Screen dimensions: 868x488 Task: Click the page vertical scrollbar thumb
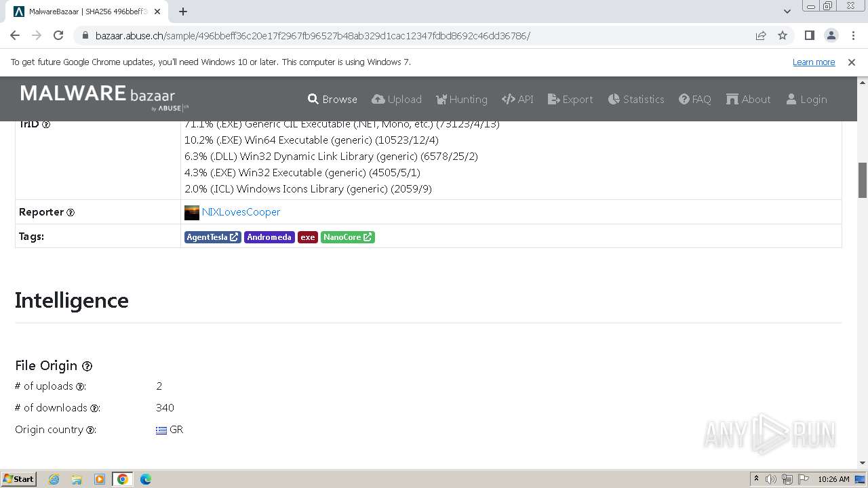[863, 180]
